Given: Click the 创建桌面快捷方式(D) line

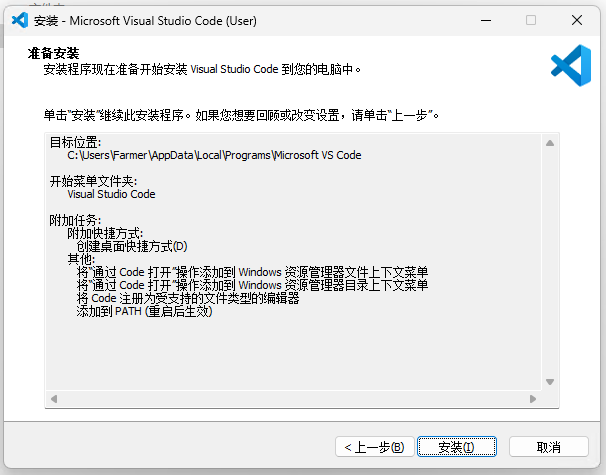Looking at the screenshot, I should [x=132, y=246].
